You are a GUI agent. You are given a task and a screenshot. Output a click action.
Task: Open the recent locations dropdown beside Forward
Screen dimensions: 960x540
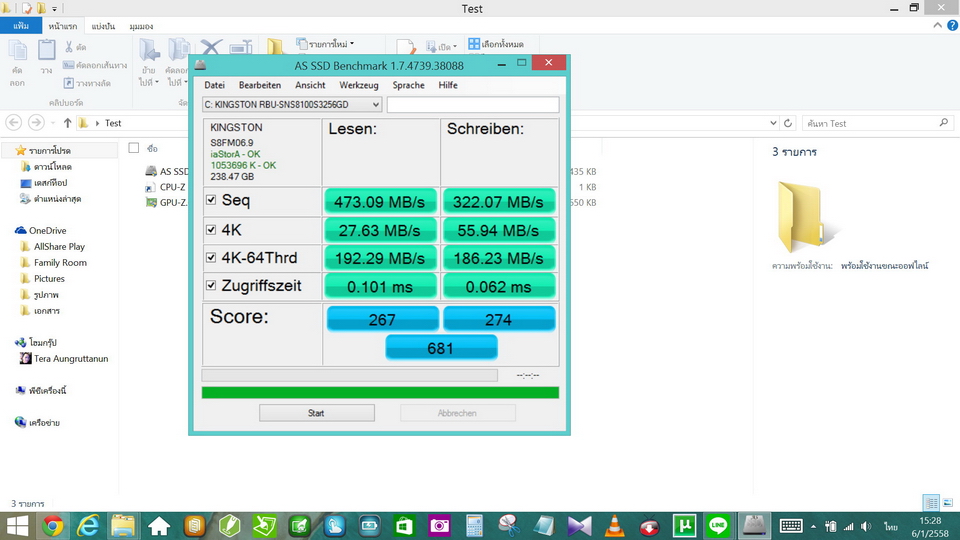click(x=53, y=123)
